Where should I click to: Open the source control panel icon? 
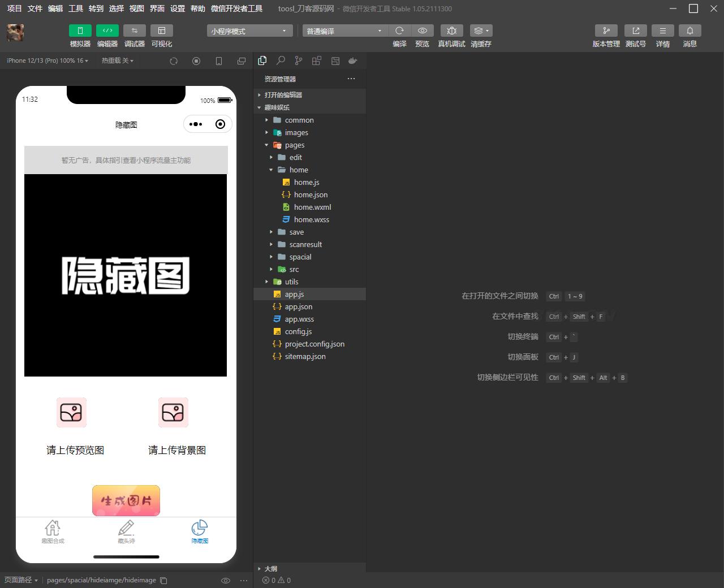click(299, 60)
